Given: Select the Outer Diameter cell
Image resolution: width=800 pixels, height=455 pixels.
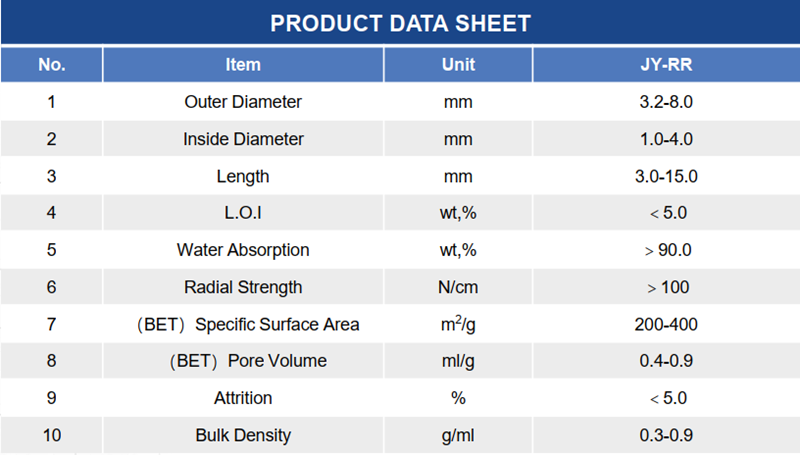Looking at the screenshot, I should [x=243, y=102].
